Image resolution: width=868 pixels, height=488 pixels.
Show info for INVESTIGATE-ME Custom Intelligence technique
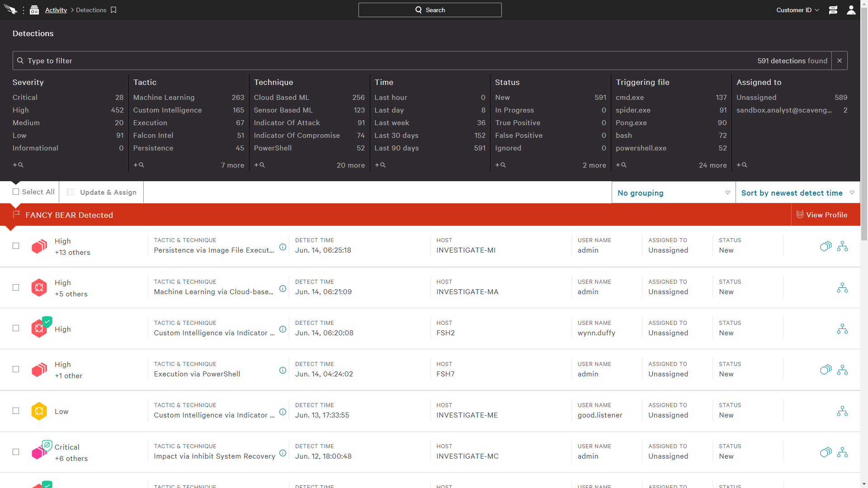[x=283, y=412]
